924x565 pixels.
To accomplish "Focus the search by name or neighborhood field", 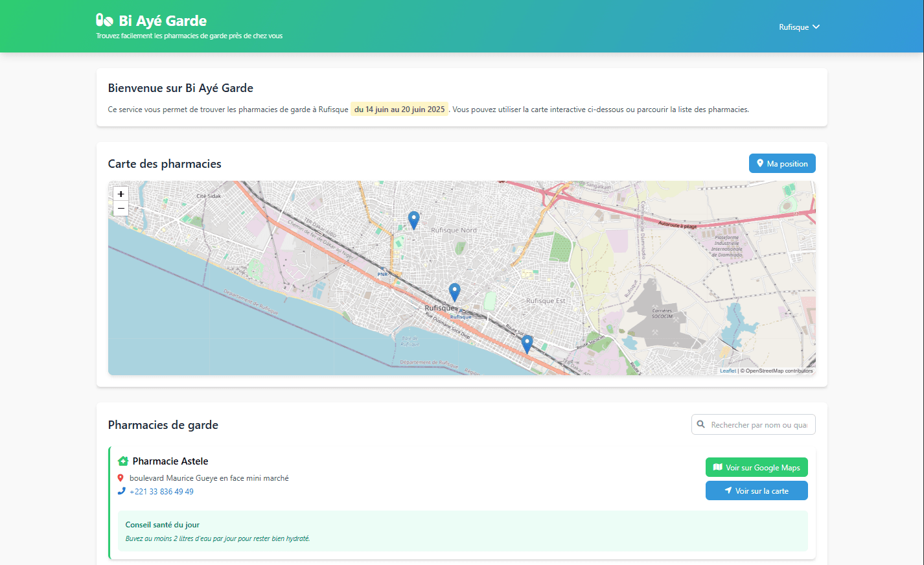I will pyautogui.click(x=759, y=425).
